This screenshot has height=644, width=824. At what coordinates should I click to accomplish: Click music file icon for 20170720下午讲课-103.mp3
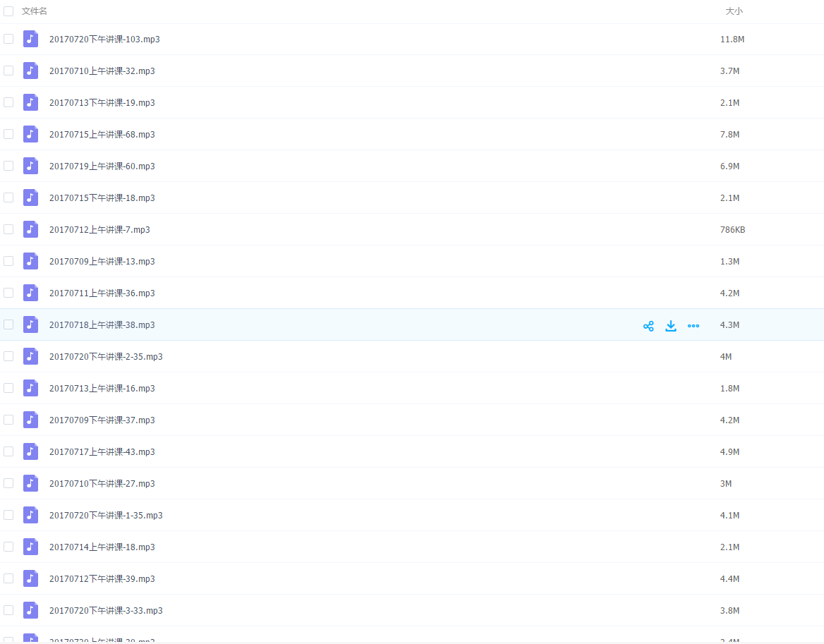(x=30, y=39)
